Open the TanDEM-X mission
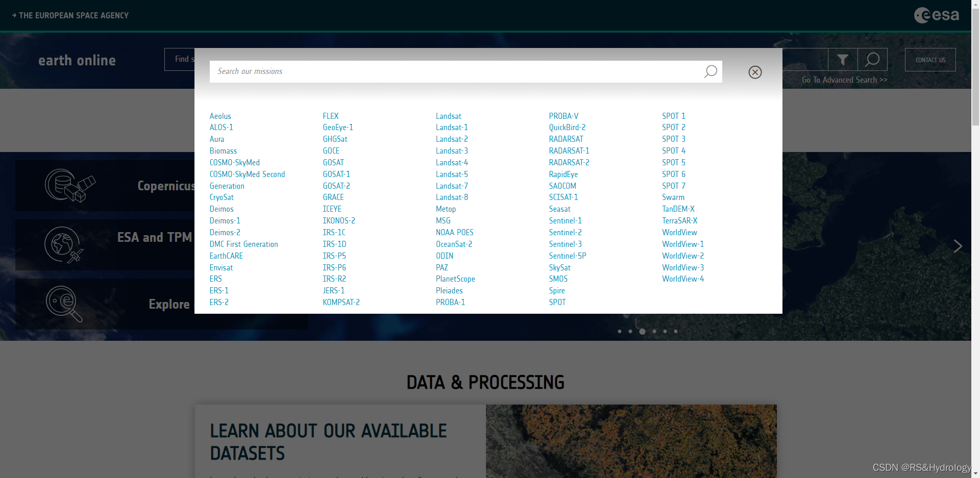Viewport: 980px width, 478px height. [x=678, y=209]
